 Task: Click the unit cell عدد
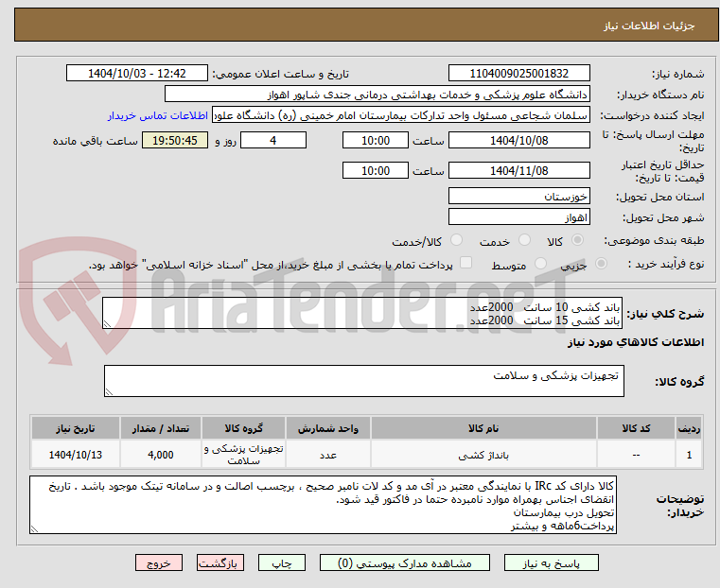[328, 455]
